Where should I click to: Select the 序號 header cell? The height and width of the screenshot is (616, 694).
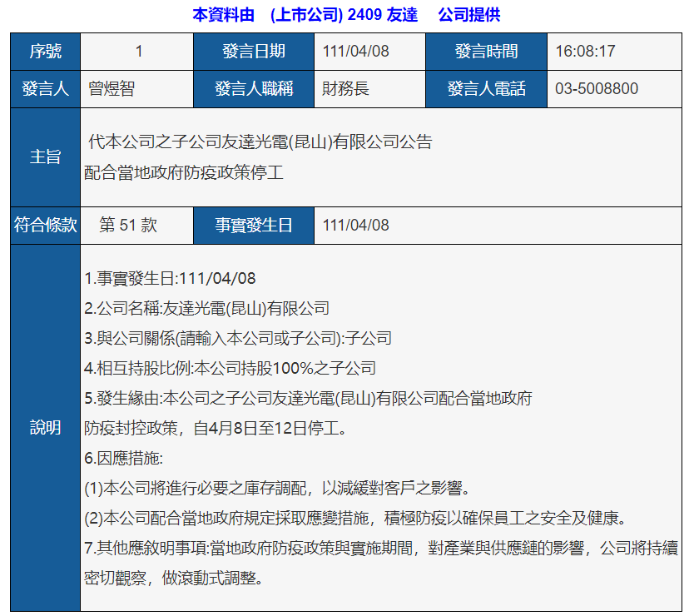pos(45,52)
